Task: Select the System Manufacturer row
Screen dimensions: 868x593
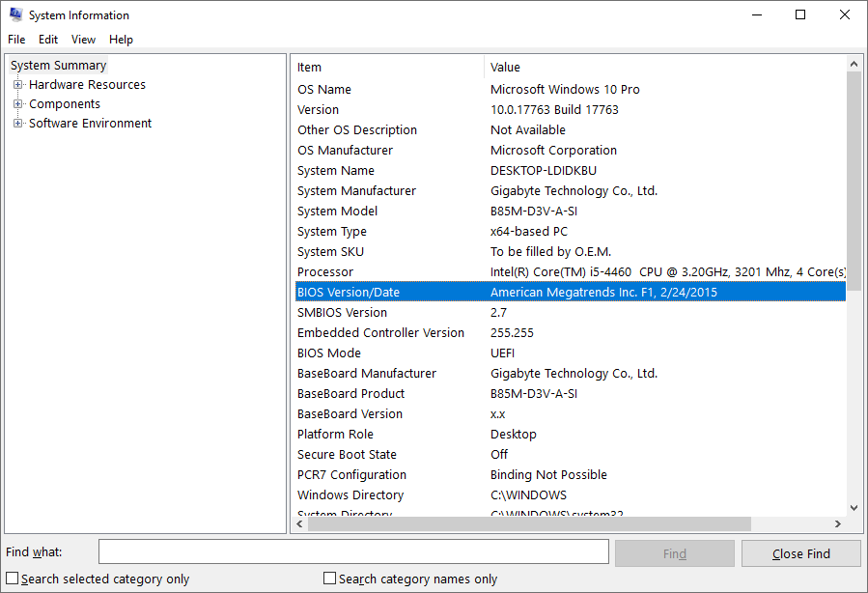Action: (x=571, y=191)
